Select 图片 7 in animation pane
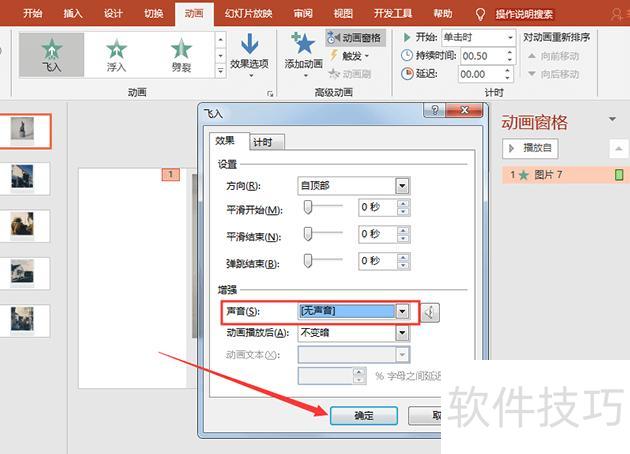 564,175
